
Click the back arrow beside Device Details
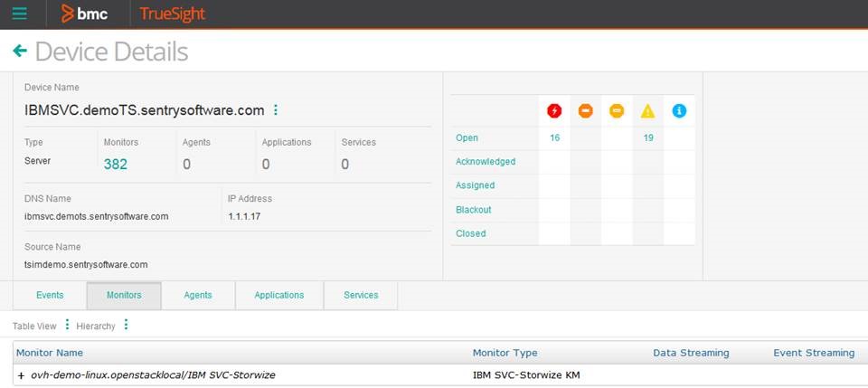point(20,51)
